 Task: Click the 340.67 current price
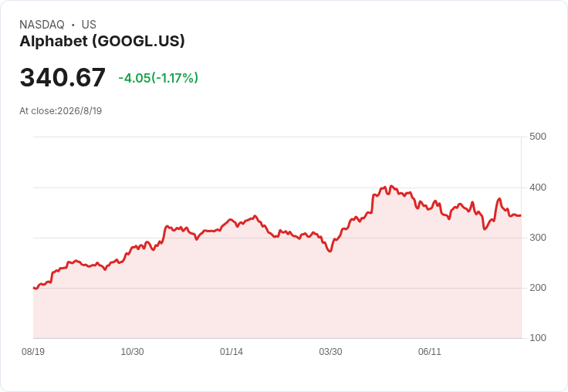(63, 77)
